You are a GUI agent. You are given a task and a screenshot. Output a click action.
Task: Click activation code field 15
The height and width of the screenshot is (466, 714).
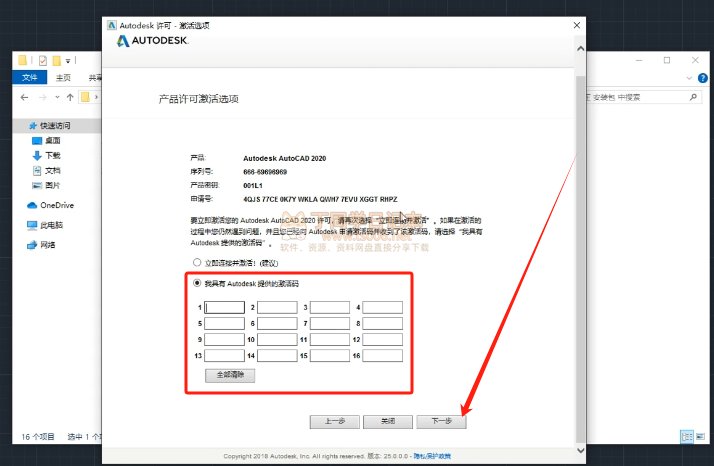(330, 355)
